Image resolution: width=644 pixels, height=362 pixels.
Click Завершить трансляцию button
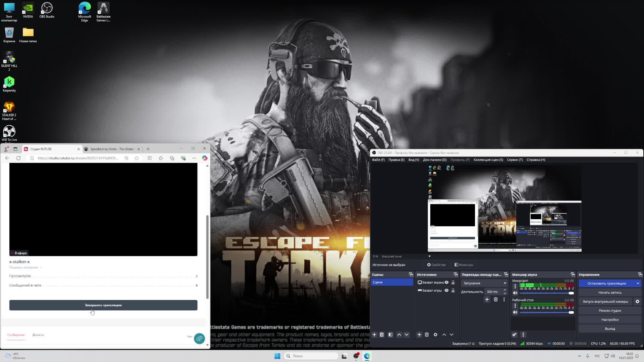103,305
